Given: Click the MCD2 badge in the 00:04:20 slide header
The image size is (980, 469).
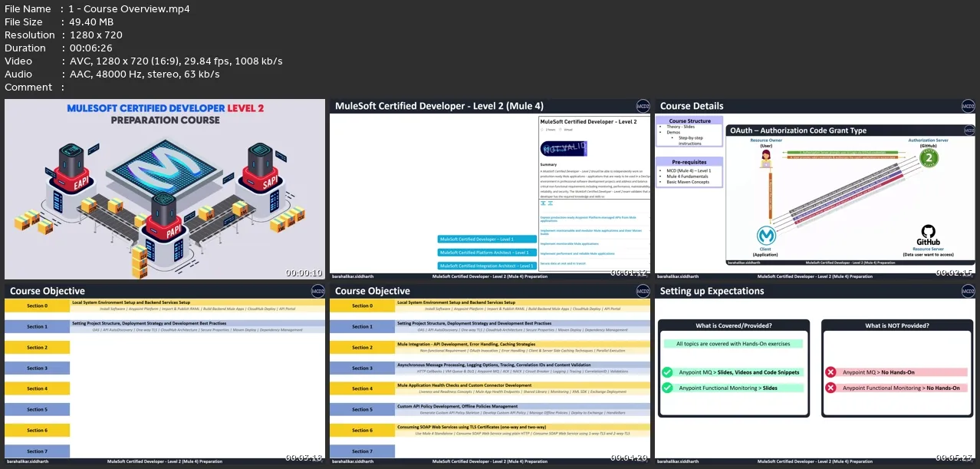Looking at the screenshot, I should point(643,292).
